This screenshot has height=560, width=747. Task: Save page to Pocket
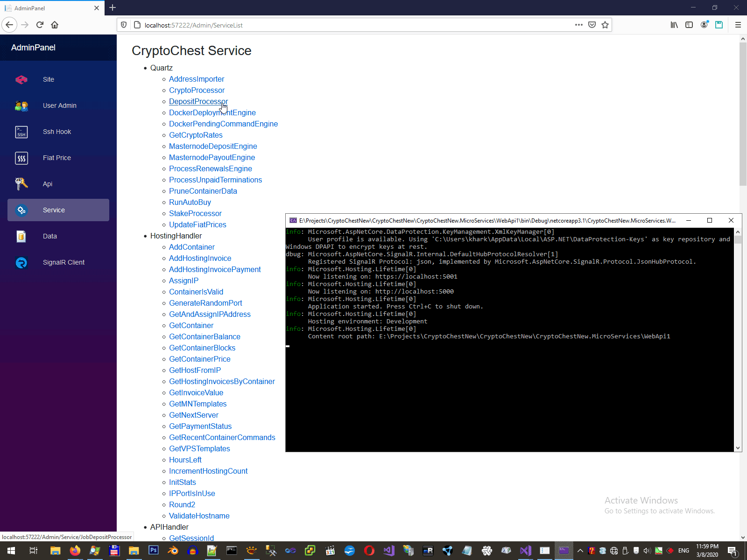[592, 25]
